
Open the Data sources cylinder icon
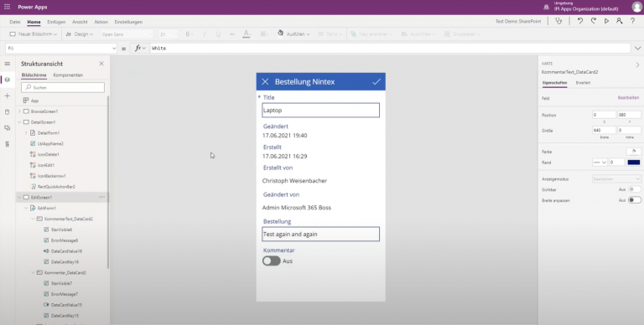coord(7,112)
